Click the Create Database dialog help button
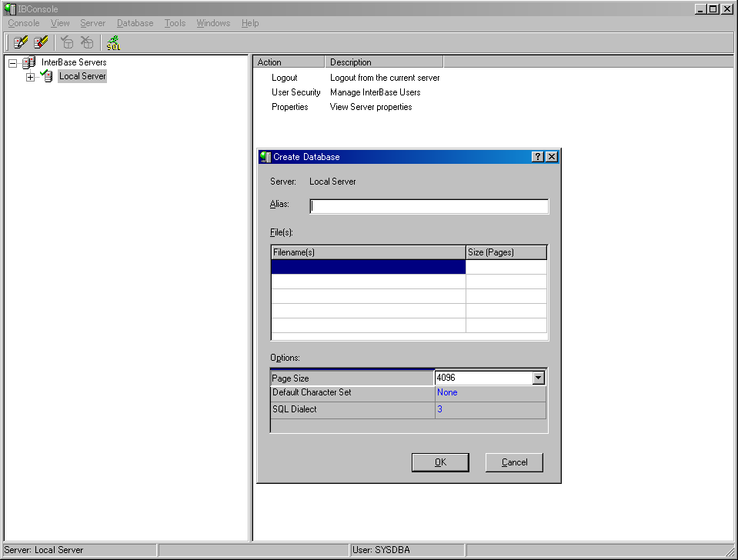Viewport: 738px width, 560px height. (538, 157)
